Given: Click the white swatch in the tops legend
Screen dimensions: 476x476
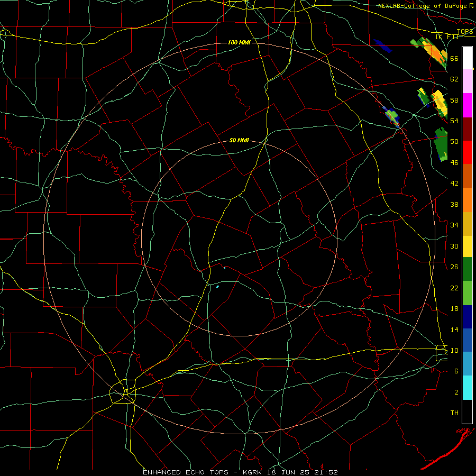Looking at the screenshot, I should tap(467, 58).
